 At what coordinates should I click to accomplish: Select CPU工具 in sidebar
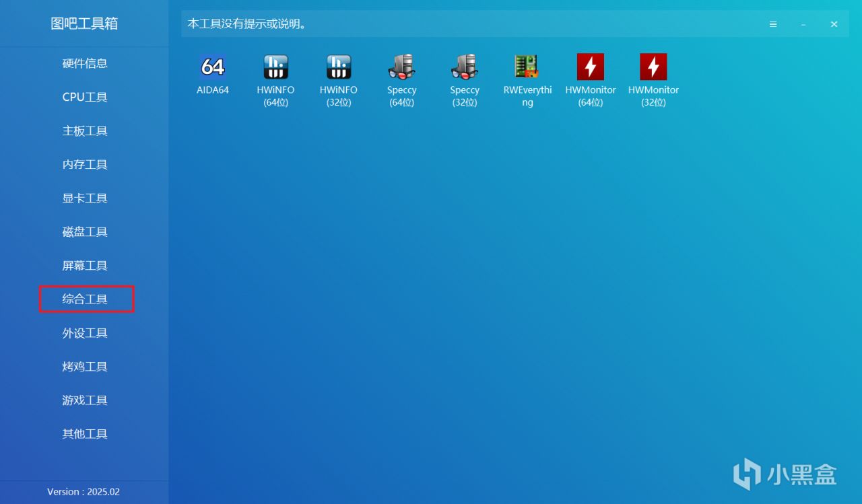(x=85, y=97)
